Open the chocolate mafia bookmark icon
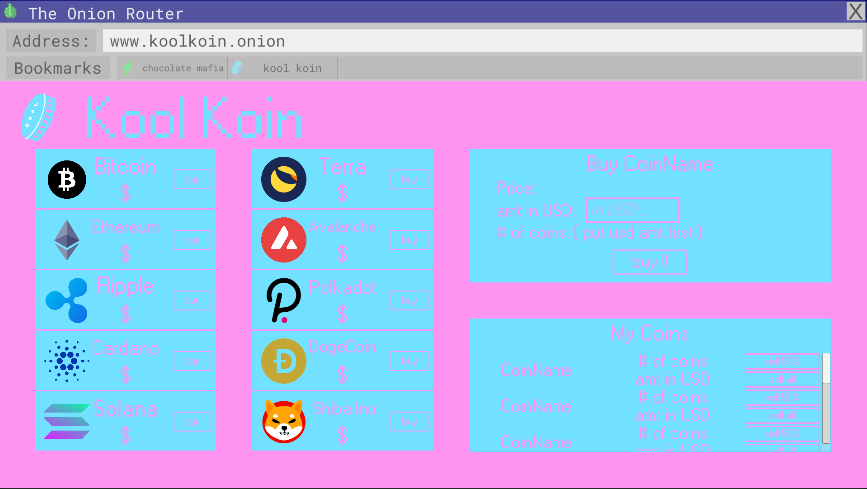 tap(128, 68)
